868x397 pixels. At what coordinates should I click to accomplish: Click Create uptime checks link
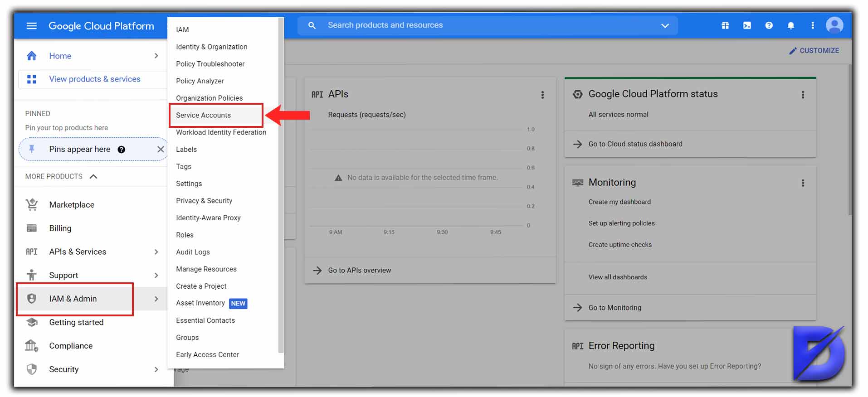620,245
